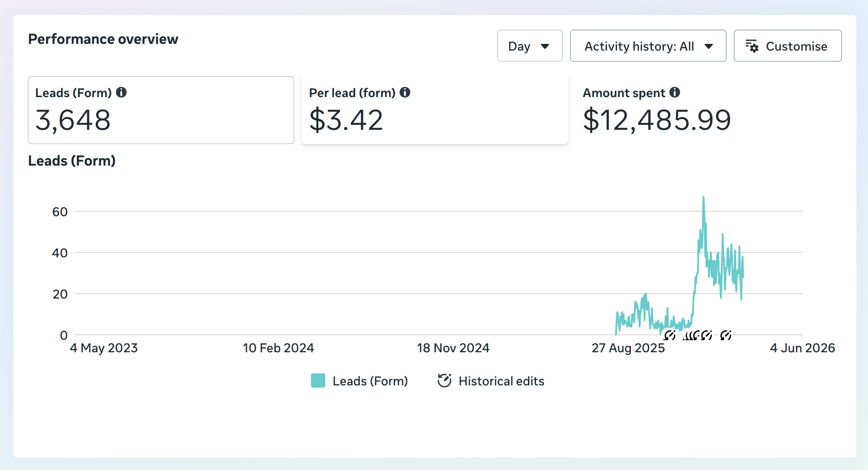Click the chart line peak above 60
Viewport: 868px width, 470px height.
[703, 197]
